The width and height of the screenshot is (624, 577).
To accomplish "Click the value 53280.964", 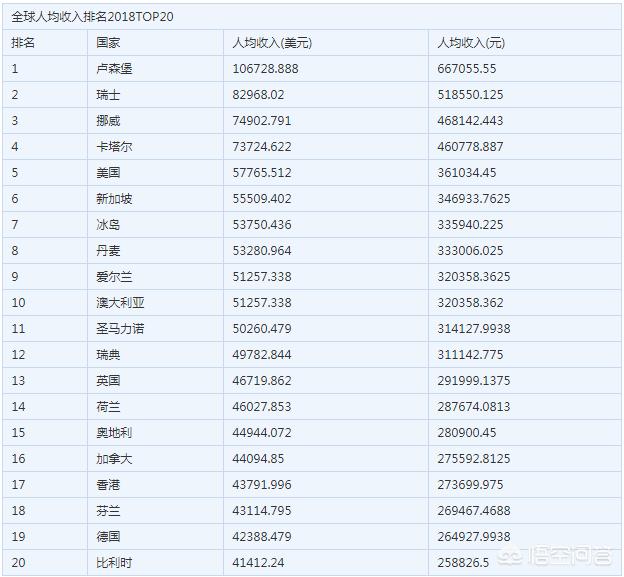I will click(x=262, y=251).
